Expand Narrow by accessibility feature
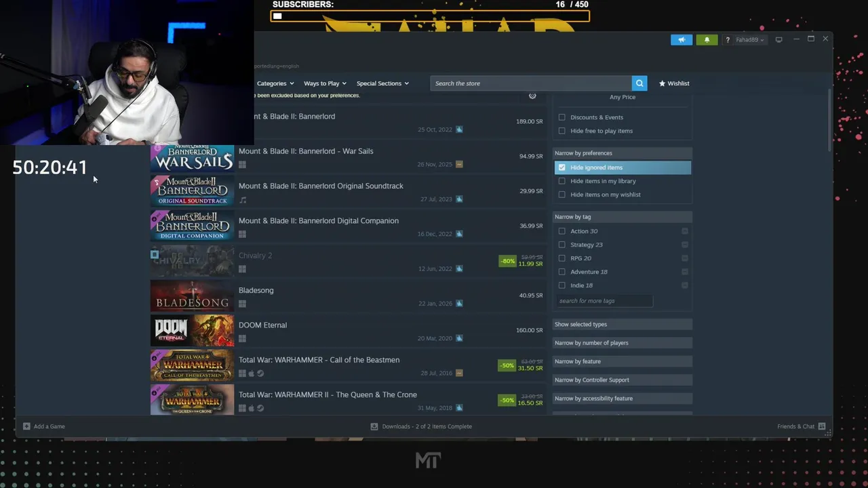Viewport: 868px width, 488px height. (x=623, y=399)
